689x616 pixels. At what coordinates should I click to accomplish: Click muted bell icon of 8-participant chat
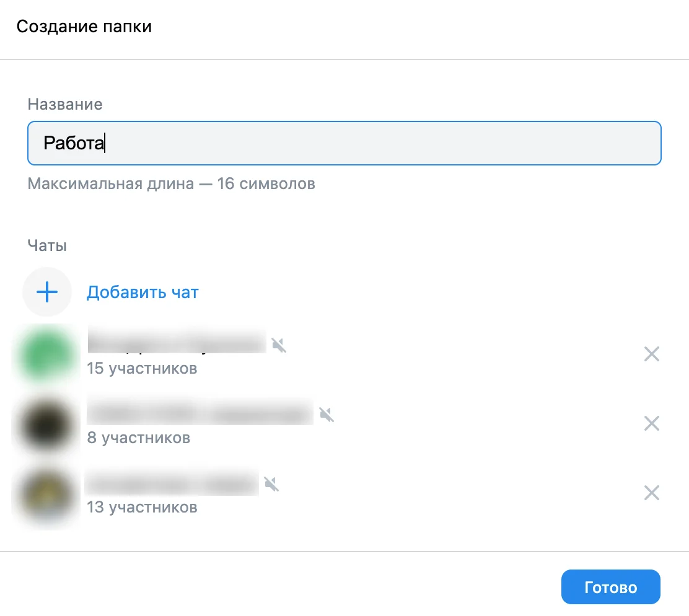pyautogui.click(x=327, y=415)
